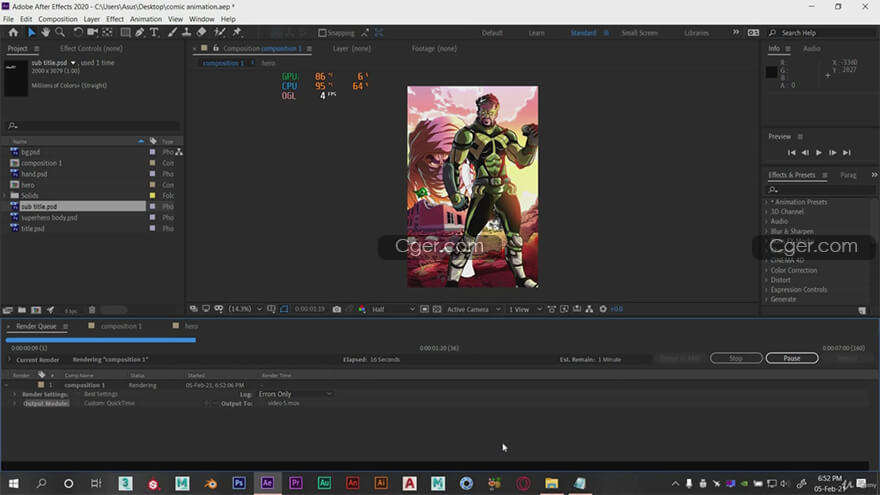Switch to the Audio panel tab
880x495 pixels.
812,49
